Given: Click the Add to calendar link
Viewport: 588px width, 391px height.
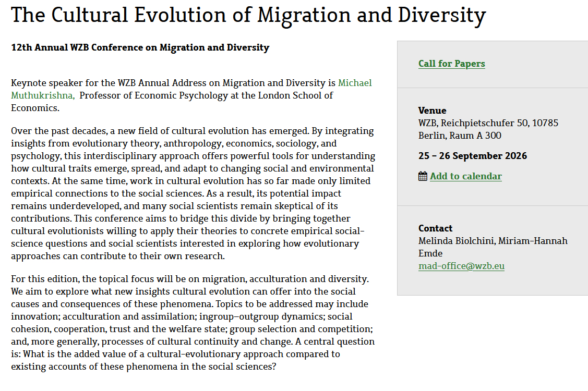Looking at the screenshot, I should pos(465,176).
